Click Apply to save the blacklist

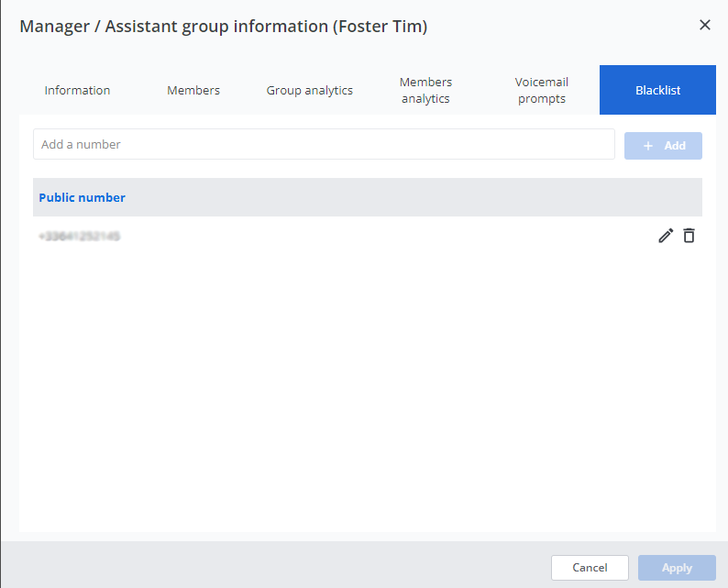coord(677,568)
